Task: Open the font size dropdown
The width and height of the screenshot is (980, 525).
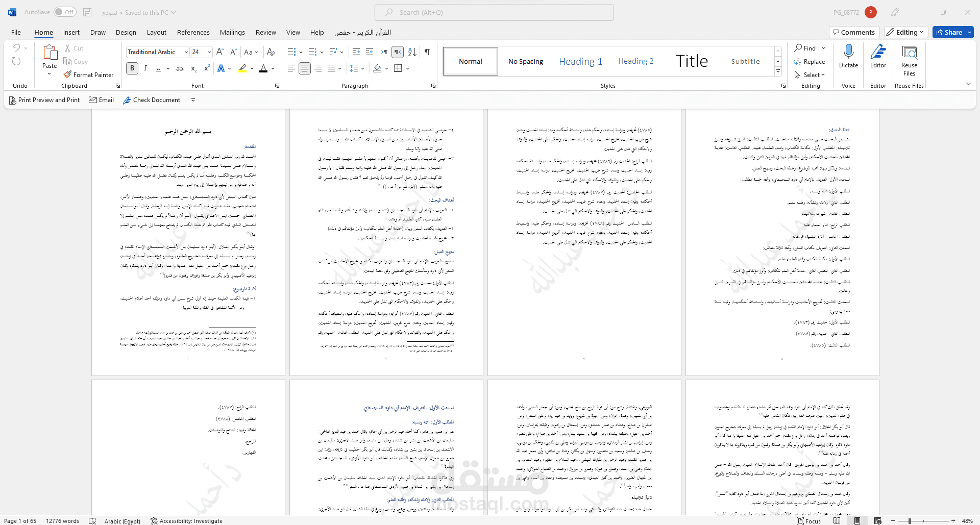Action: [x=209, y=52]
